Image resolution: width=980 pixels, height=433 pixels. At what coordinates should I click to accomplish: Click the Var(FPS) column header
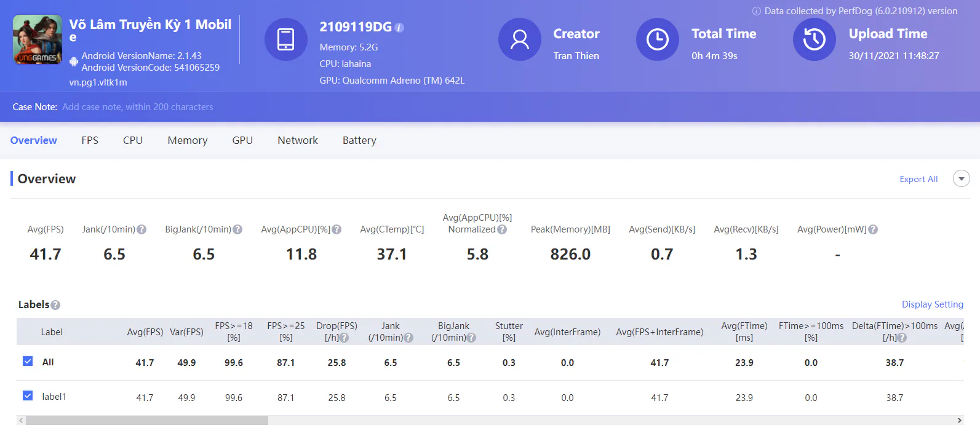pyautogui.click(x=186, y=332)
